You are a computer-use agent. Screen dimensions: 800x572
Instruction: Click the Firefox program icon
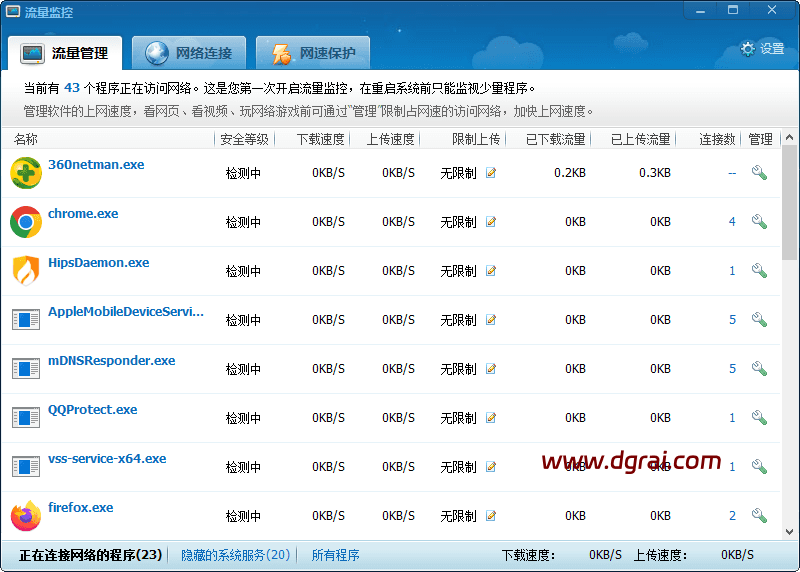[26, 516]
